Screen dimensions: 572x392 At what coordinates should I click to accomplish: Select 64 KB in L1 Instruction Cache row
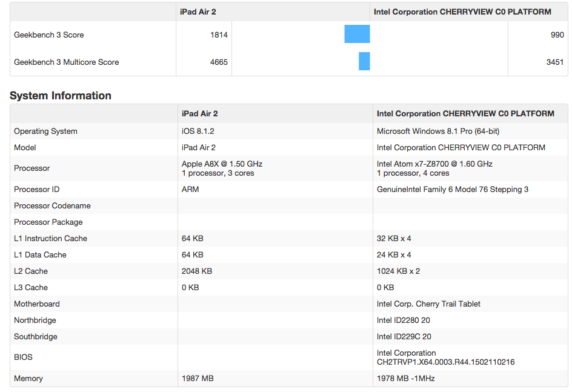click(x=193, y=239)
